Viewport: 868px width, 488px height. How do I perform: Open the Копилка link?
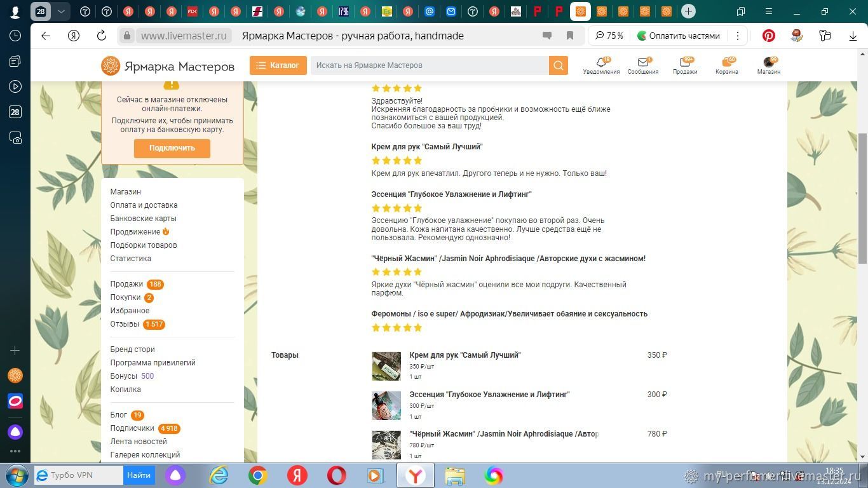tap(126, 390)
